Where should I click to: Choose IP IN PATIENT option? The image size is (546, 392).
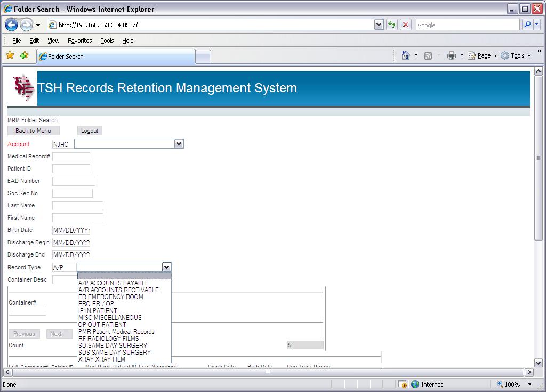(x=124, y=311)
